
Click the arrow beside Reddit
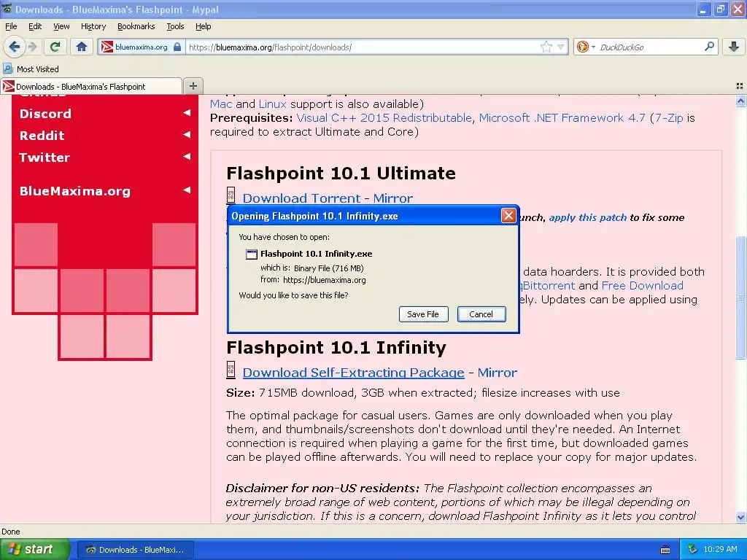click(x=187, y=135)
